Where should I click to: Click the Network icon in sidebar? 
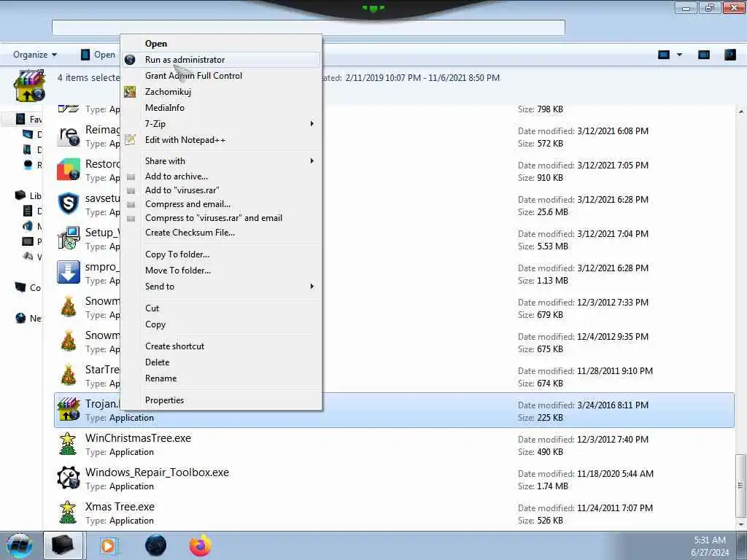[20, 318]
